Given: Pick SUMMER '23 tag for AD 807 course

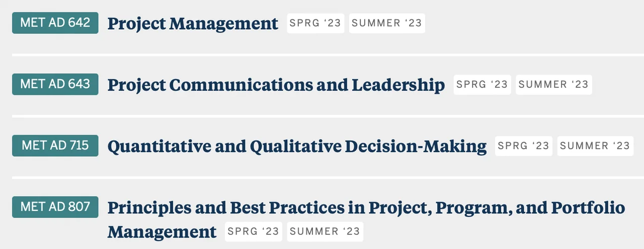Looking at the screenshot, I should coord(325,231).
